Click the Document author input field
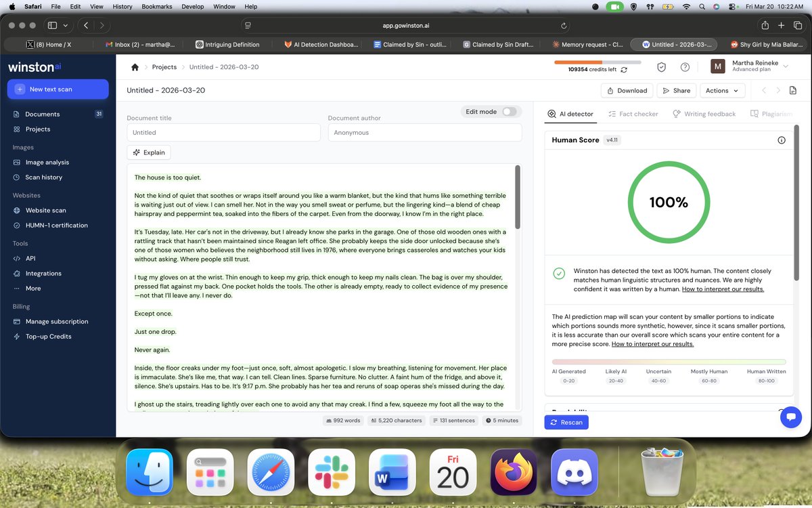The width and height of the screenshot is (812, 508). pos(425,133)
